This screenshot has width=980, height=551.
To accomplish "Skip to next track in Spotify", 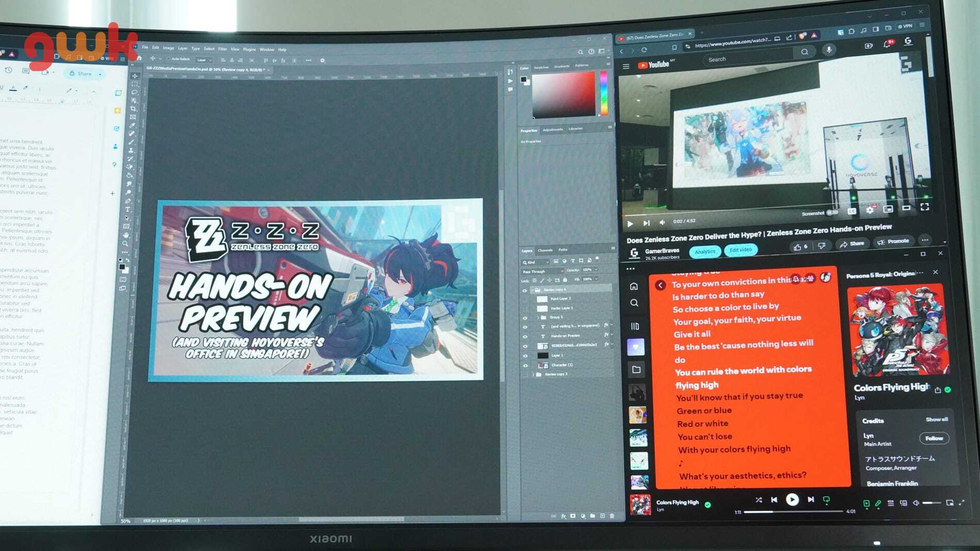I will (811, 499).
